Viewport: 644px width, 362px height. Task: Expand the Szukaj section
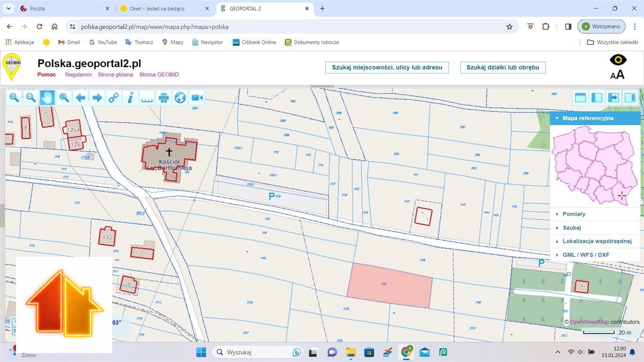(x=595, y=228)
